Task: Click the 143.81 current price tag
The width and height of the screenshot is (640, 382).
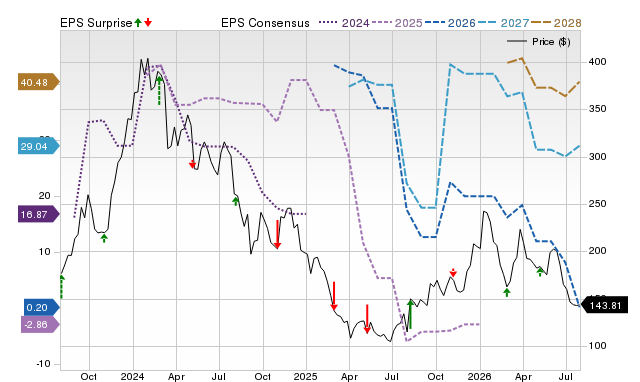Action: (x=604, y=305)
